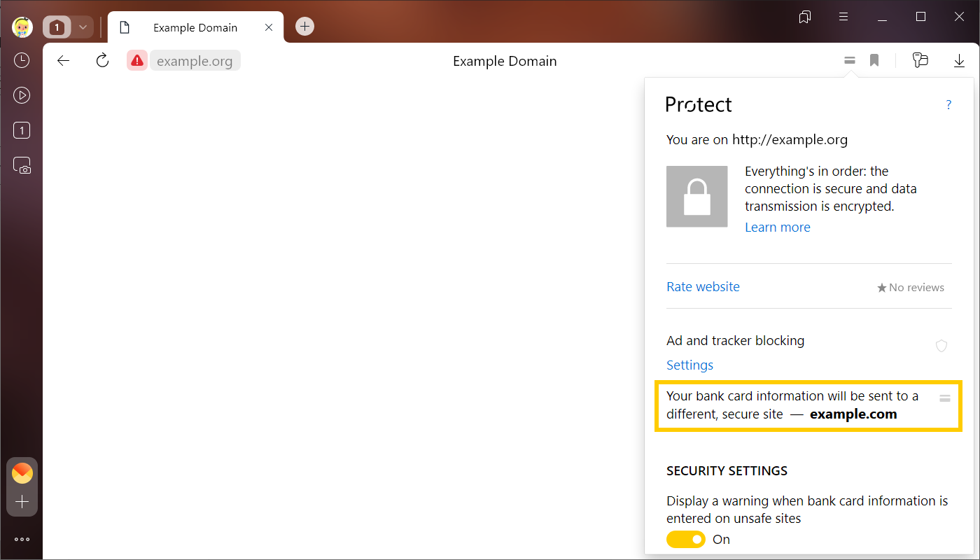Open the browsing history clock icon

22,60
